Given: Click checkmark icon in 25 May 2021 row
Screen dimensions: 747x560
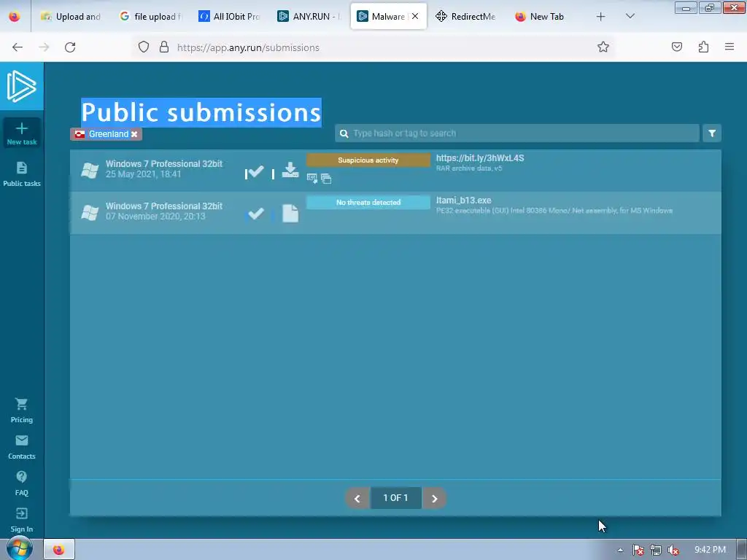Looking at the screenshot, I should click(x=255, y=171).
